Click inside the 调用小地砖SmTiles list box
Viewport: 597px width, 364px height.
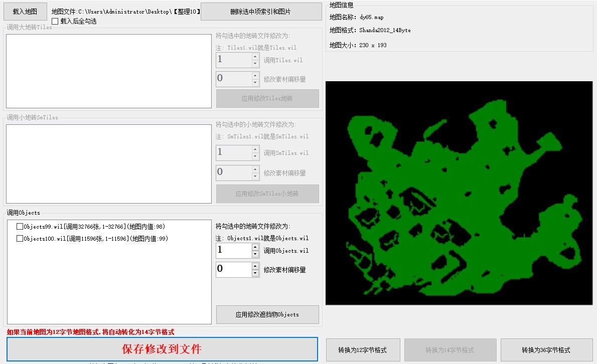(x=108, y=164)
